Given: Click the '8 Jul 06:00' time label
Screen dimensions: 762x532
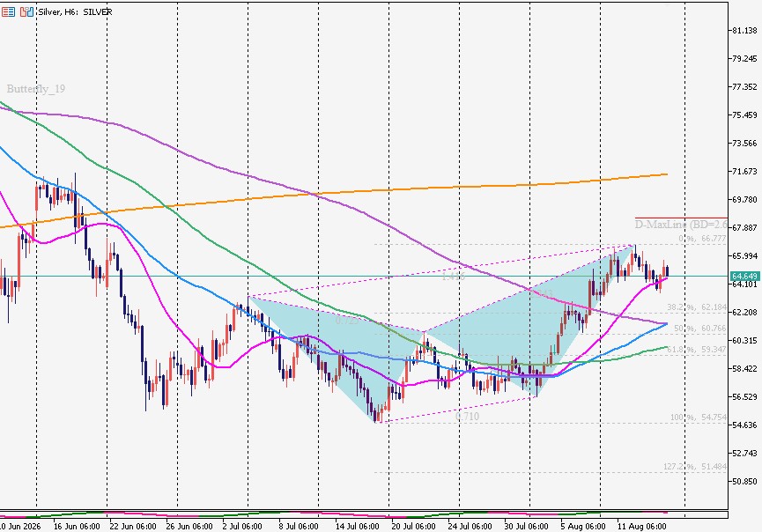Looking at the screenshot, I should (x=299, y=527).
